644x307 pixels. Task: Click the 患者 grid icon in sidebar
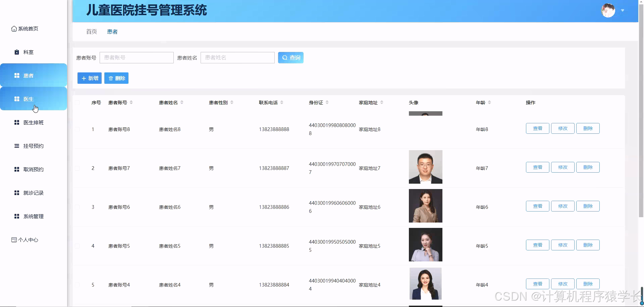[x=17, y=75]
